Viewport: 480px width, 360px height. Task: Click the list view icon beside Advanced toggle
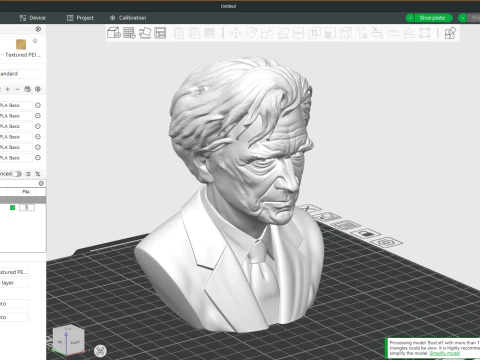(28, 174)
